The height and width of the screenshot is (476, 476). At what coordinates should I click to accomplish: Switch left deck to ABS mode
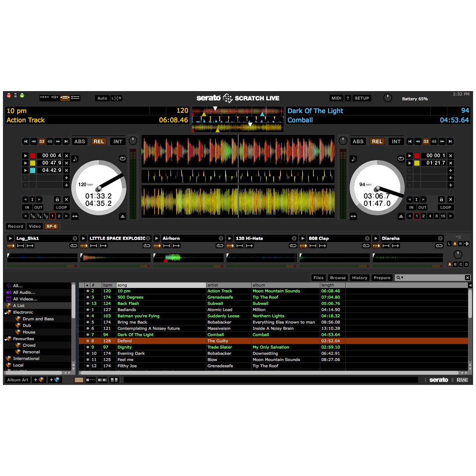(x=80, y=141)
